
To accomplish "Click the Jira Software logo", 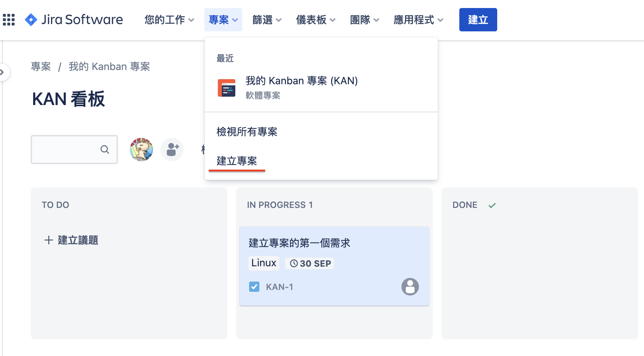I will pyautogui.click(x=74, y=20).
